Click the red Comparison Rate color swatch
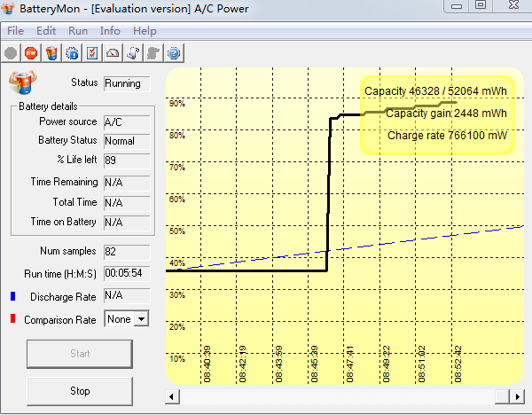Screen dimensions: 532x415 tap(13, 318)
